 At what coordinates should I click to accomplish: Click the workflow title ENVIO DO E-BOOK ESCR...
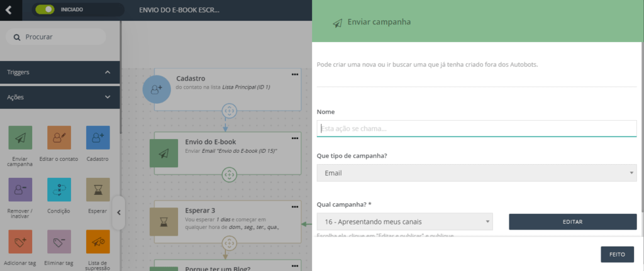tap(179, 10)
